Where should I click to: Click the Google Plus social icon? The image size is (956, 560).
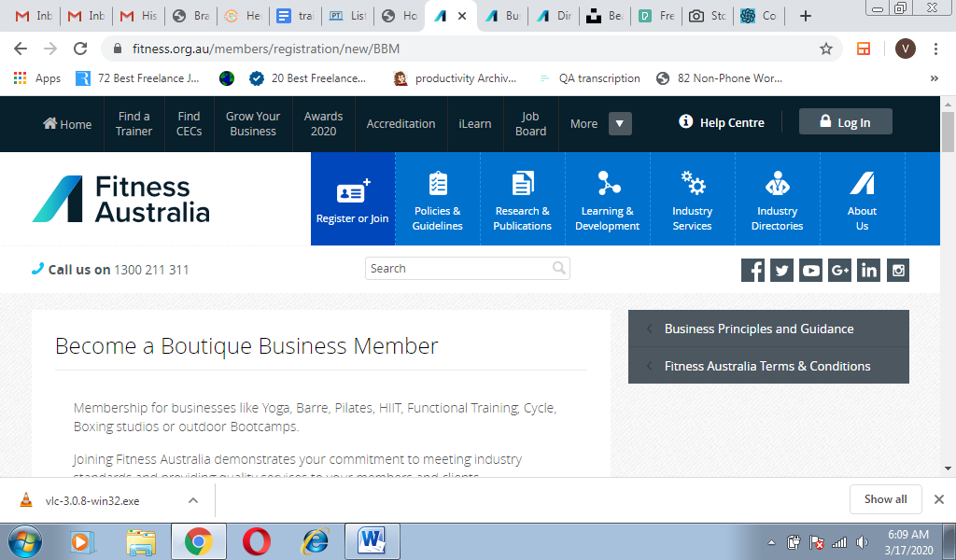pyautogui.click(x=839, y=270)
